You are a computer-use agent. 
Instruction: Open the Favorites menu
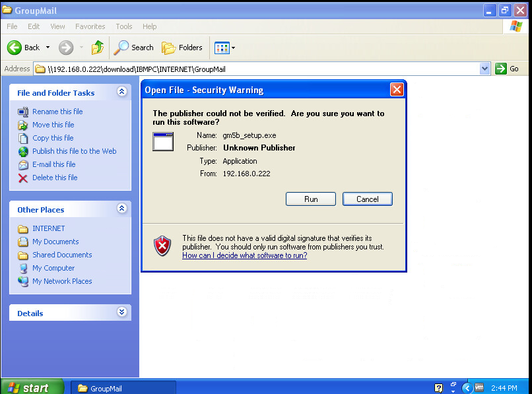click(x=90, y=26)
